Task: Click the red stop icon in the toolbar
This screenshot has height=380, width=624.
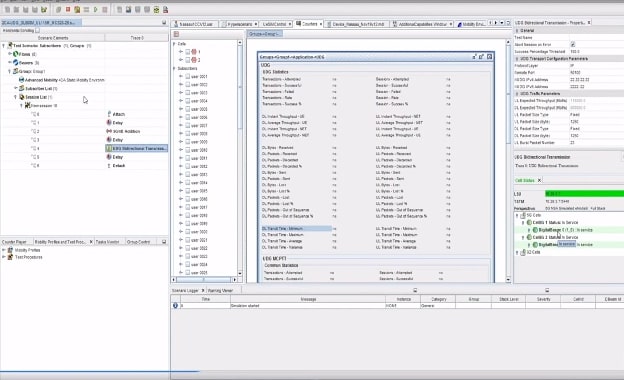Action: [x=68, y=9]
